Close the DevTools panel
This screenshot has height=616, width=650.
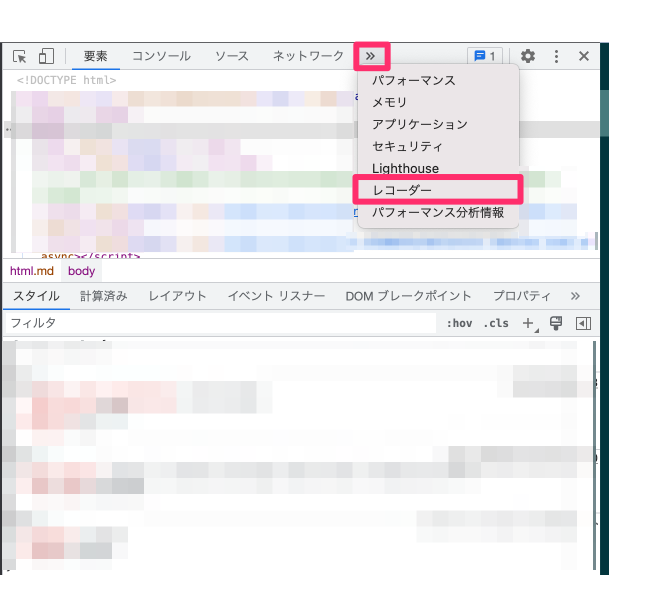pos(584,56)
